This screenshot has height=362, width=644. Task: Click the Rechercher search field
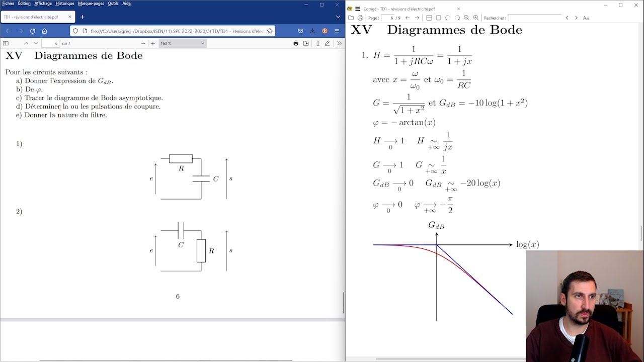click(x=534, y=18)
